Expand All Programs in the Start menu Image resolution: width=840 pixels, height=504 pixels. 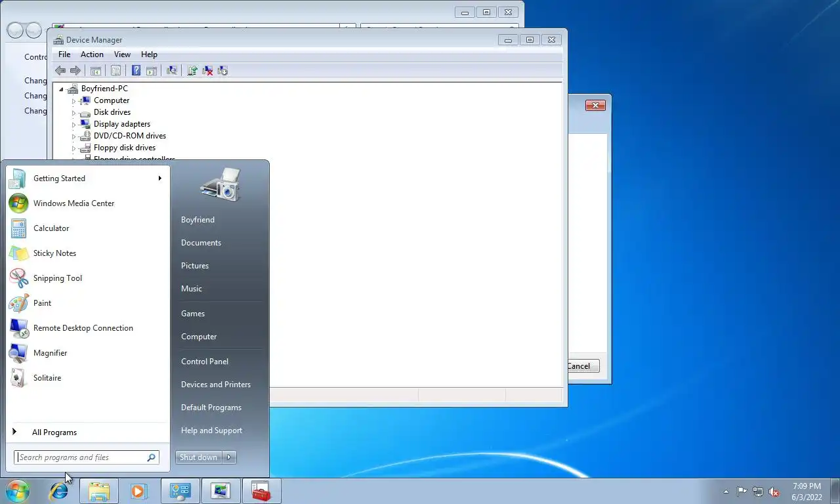[x=86, y=432]
